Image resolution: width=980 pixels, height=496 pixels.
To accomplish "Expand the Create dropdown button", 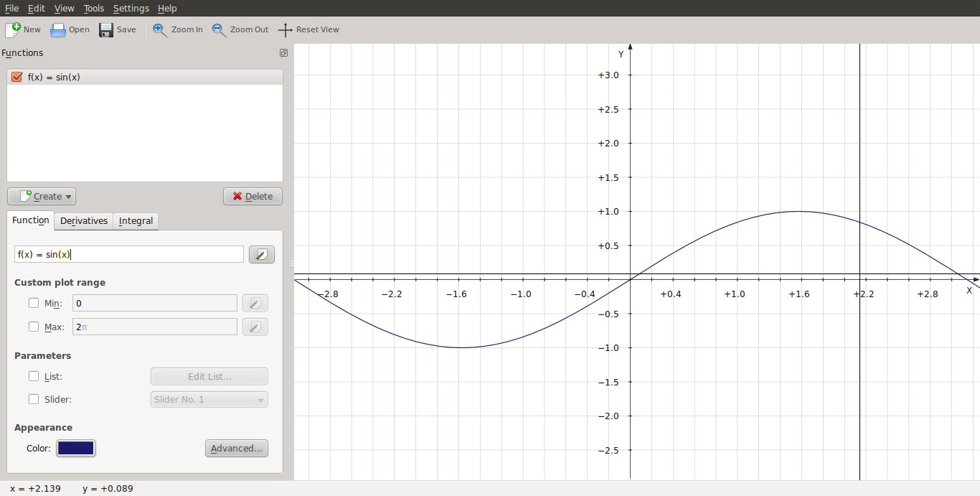I will coord(42,196).
